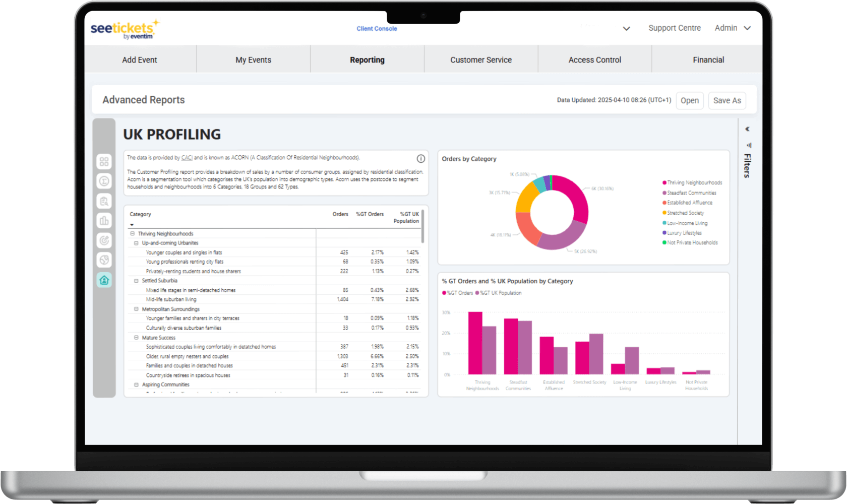Expand the Filters pane with double chevron
Viewport: 847px width, 504px height.
click(747, 129)
